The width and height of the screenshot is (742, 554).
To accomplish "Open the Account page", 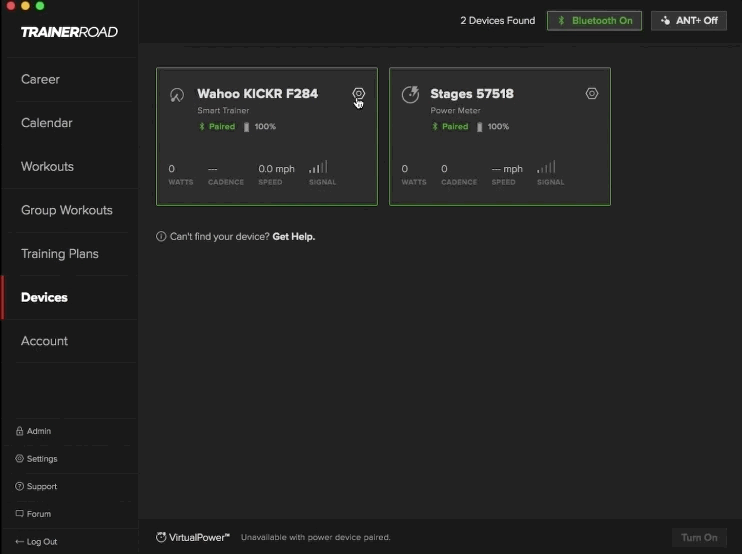I will (x=44, y=341).
